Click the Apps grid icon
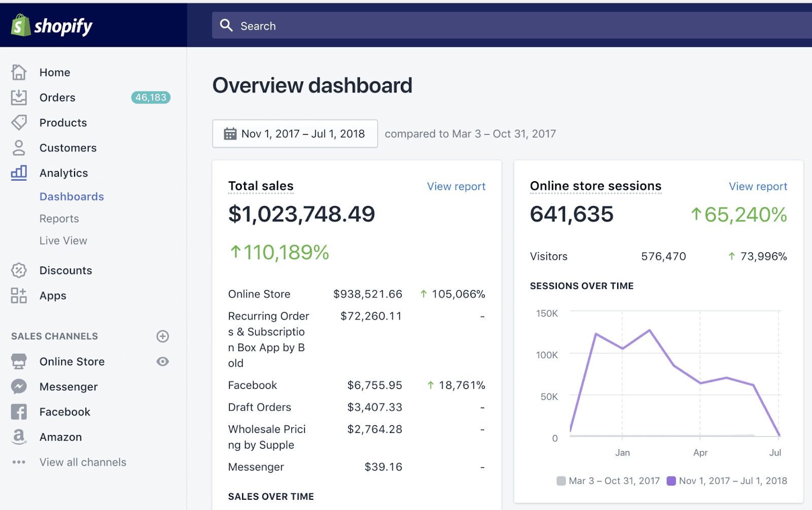 click(x=19, y=295)
